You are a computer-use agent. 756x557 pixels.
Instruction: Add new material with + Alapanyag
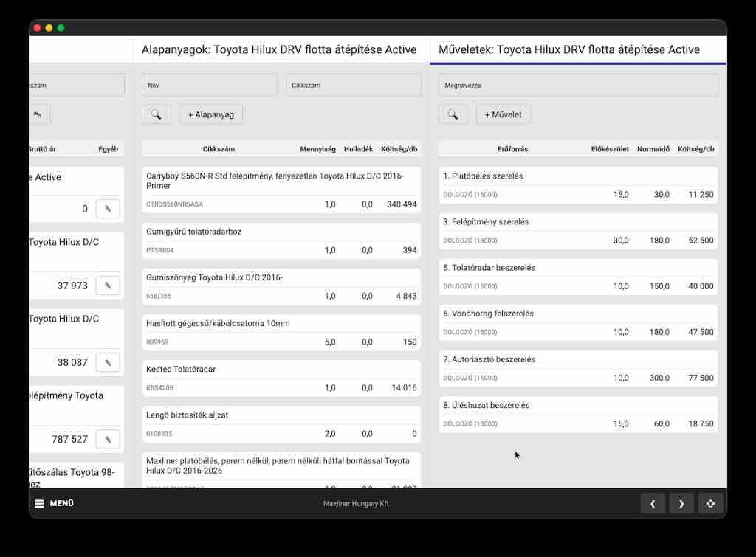pyautogui.click(x=211, y=114)
